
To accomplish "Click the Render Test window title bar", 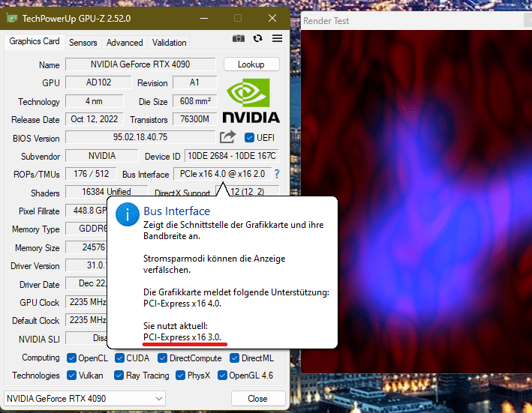I will click(x=416, y=21).
